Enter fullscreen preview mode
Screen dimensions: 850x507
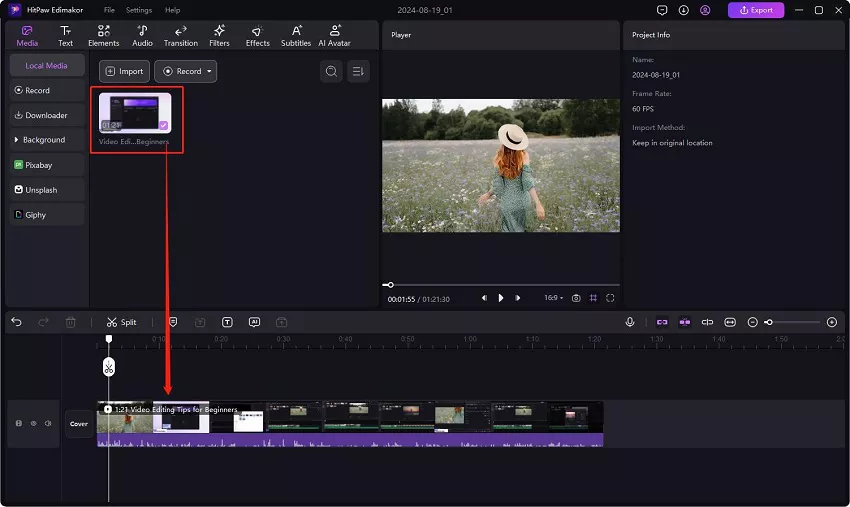tap(610, 298)
